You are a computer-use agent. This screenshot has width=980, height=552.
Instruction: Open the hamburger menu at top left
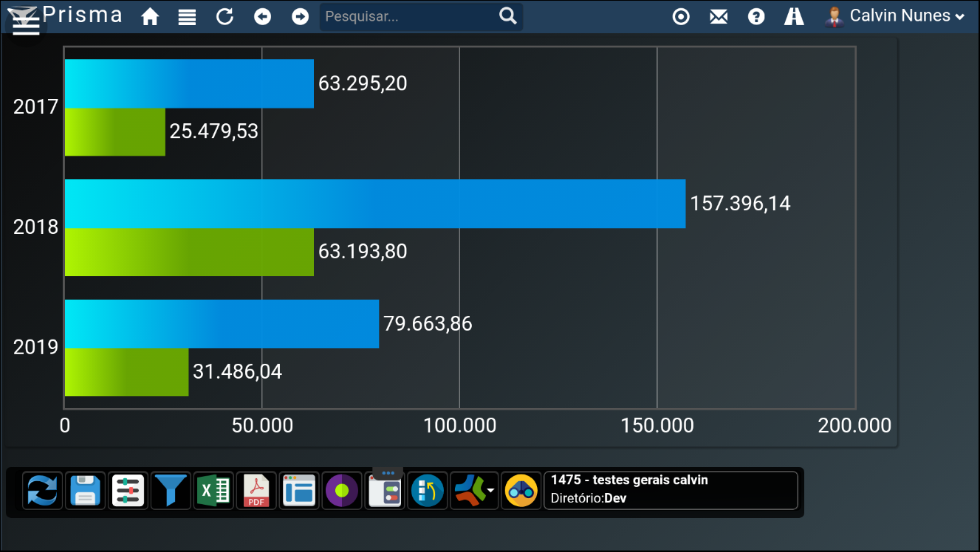pyautogui.click(x=26, y=25)
